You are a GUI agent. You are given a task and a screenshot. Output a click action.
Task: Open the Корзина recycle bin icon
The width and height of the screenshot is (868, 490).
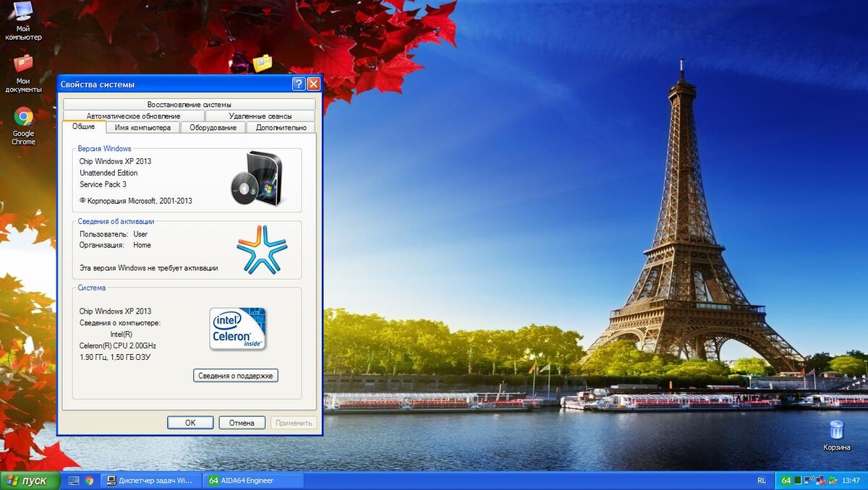point(836,435)
